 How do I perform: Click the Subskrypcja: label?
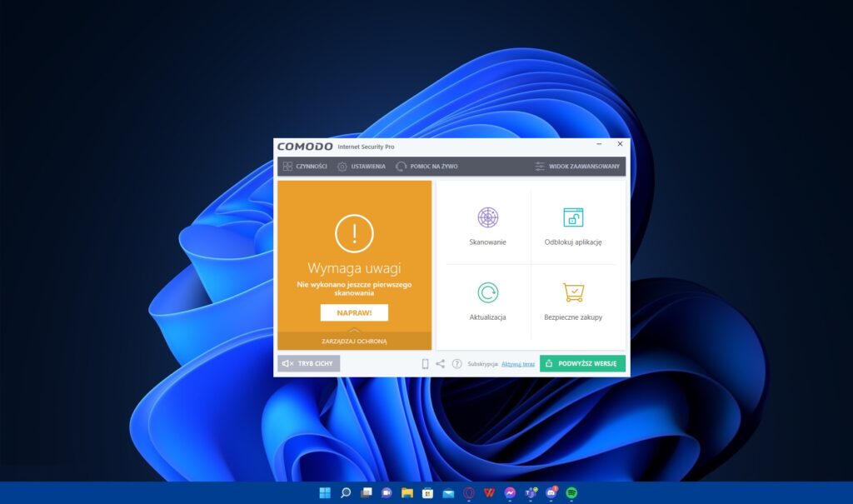pyautogui.click(x=483, y=364)
